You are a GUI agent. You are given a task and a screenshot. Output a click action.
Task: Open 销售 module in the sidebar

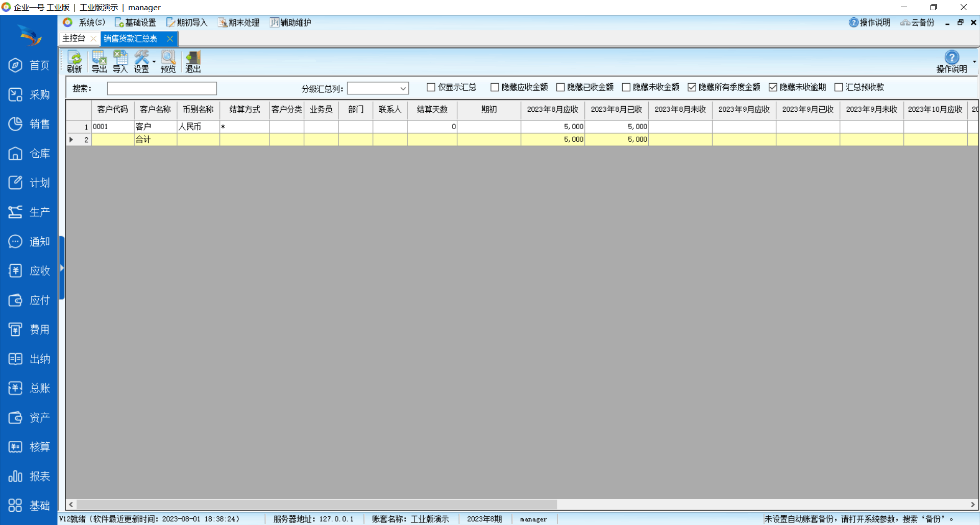29,124
